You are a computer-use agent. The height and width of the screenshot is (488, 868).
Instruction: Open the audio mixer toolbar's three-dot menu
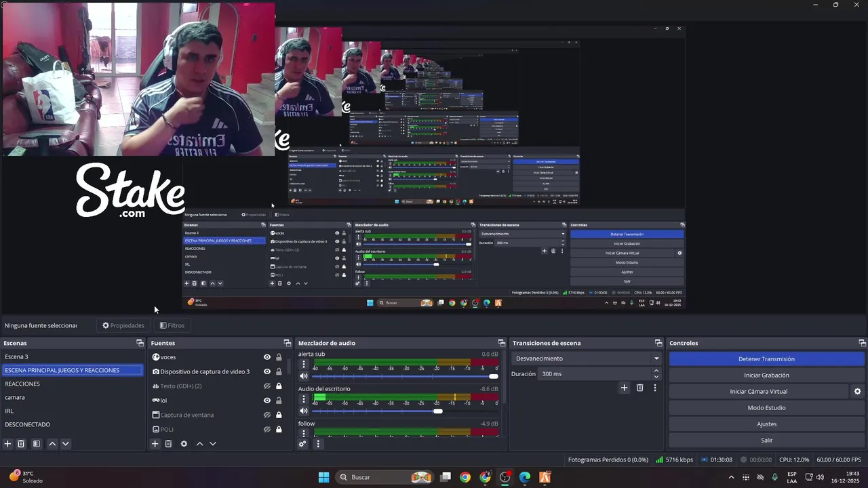tap(317, 444)
